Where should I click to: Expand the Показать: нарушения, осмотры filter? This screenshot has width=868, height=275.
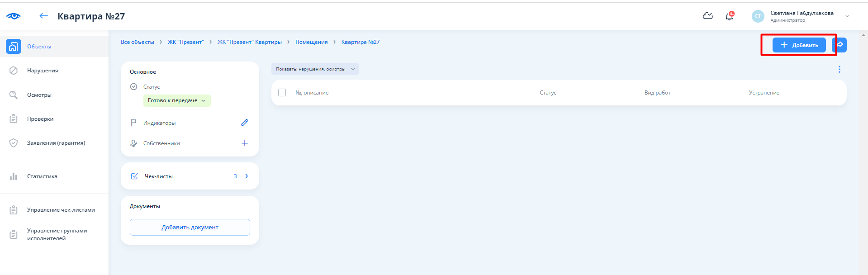(315, 69)
